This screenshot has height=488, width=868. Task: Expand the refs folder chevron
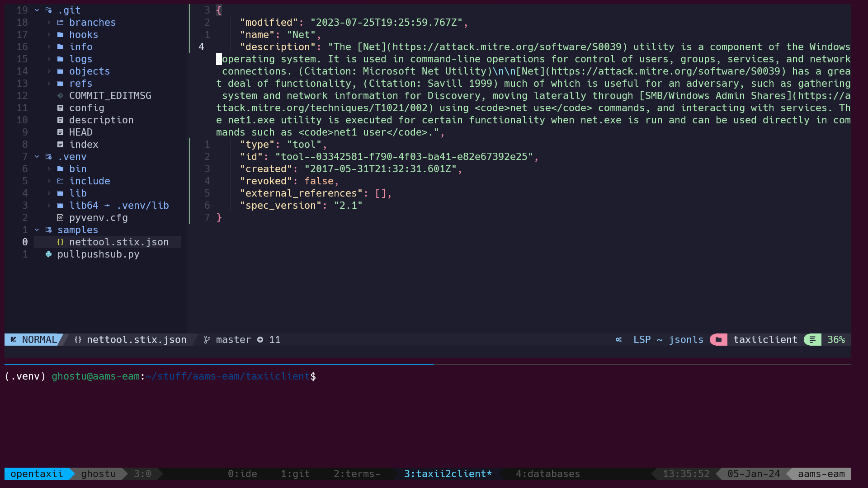[x=49, y=83]
